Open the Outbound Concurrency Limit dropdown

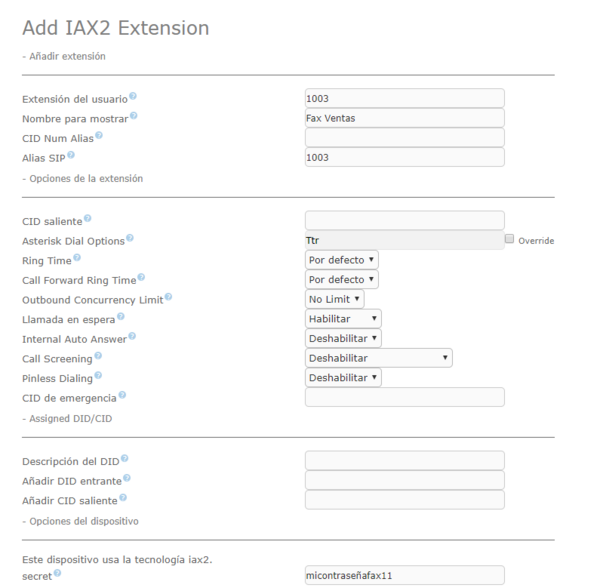[334, 299]
